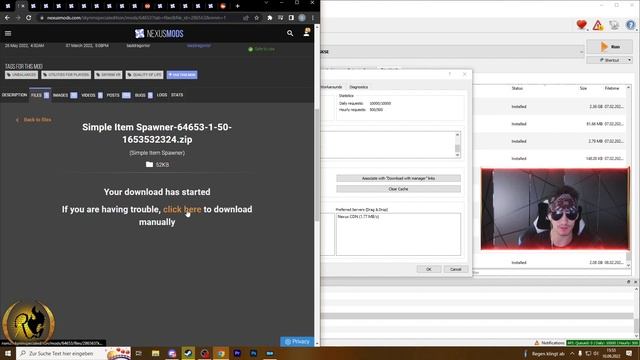The width and height of the screenshot is (640, 360).
Task: Click the blue Tag this mod button
Action: pos(182,75)
